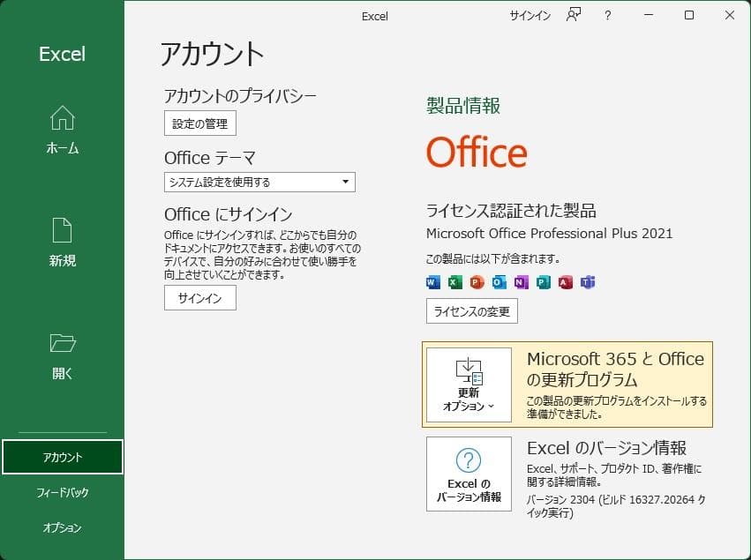Click the 開く open folder icon

(x=62, y=343)
